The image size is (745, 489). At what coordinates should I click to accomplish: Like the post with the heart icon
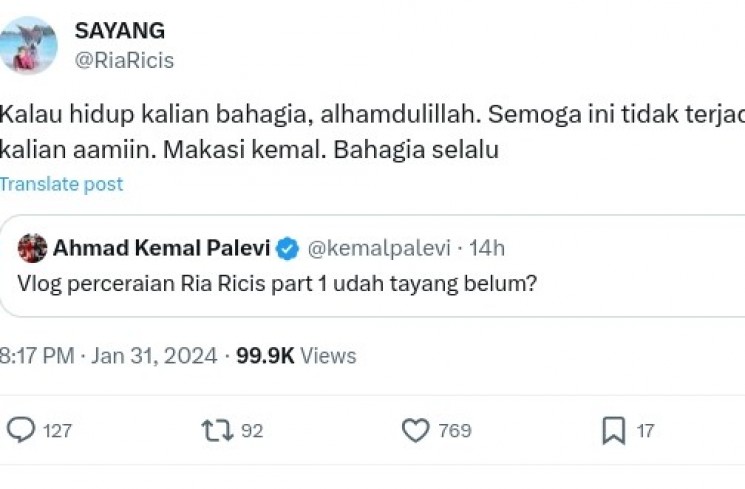point(415,431)
